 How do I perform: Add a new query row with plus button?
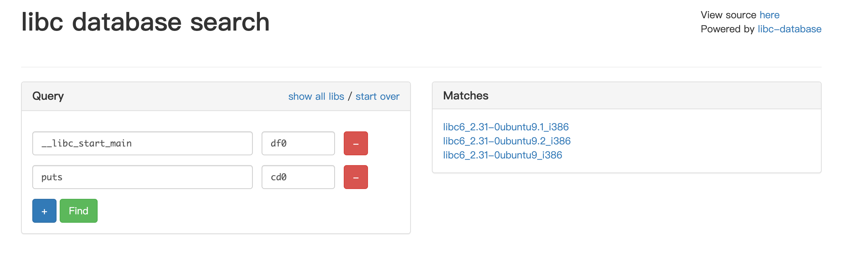click(44, 211)
